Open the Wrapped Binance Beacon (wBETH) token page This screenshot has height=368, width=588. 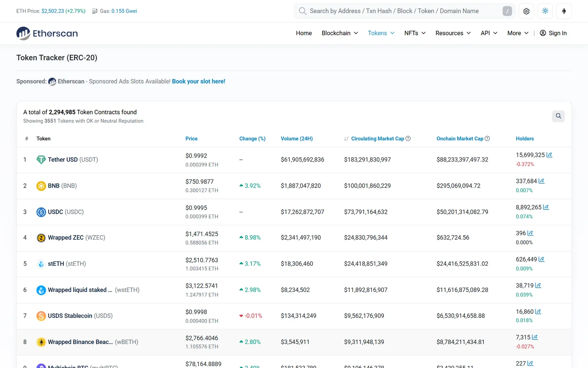(93, 342)
